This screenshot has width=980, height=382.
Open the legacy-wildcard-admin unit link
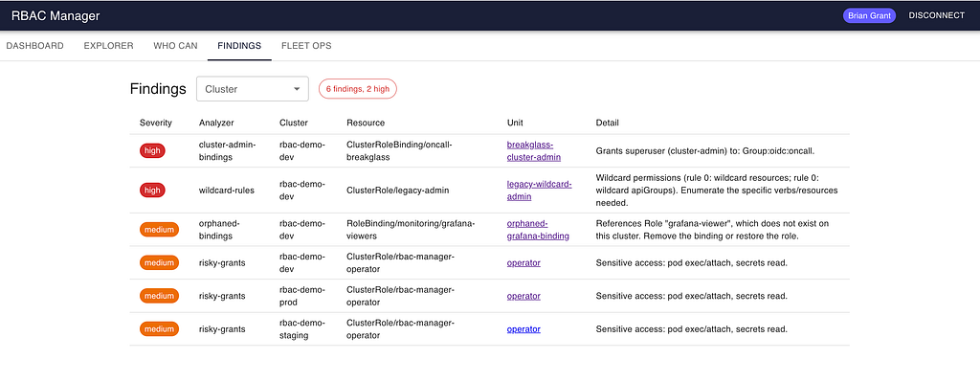540,191
